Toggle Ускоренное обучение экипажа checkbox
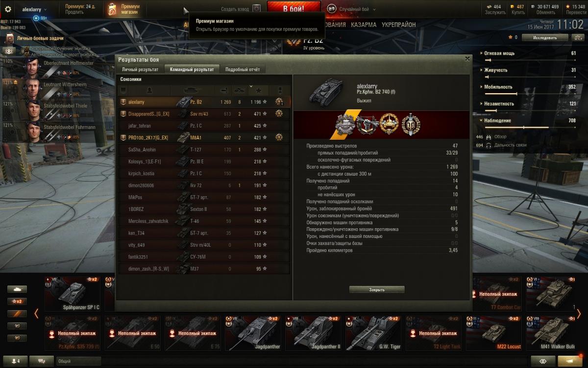 (x=26, y=50)
